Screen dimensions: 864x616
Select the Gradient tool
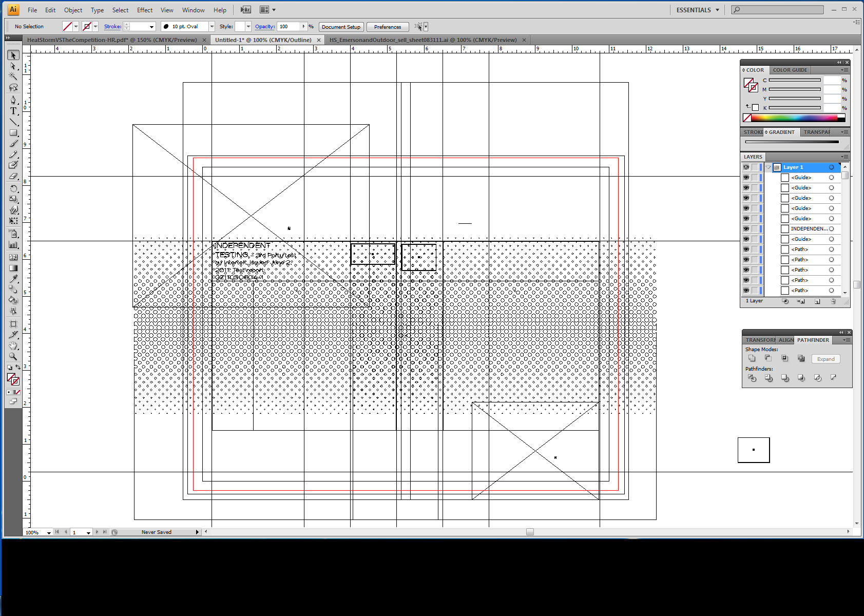[13, 268]
